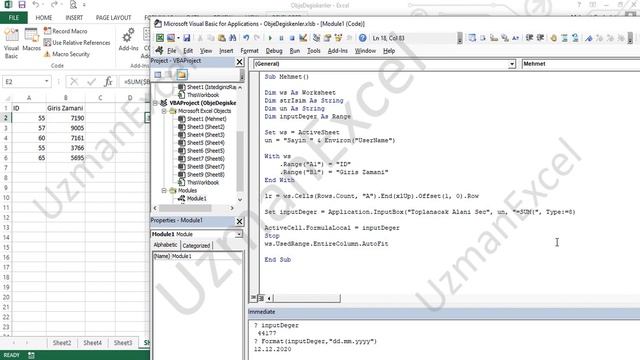Screen dimensions: 640x360
Task: Open Project Explorer via toolbar icon
Action: point(316,38)
